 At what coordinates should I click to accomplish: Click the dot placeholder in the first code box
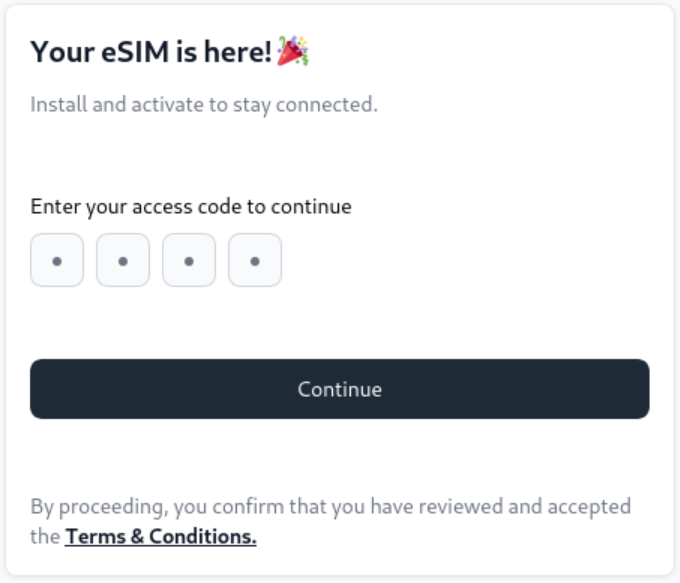coord(57,261)
